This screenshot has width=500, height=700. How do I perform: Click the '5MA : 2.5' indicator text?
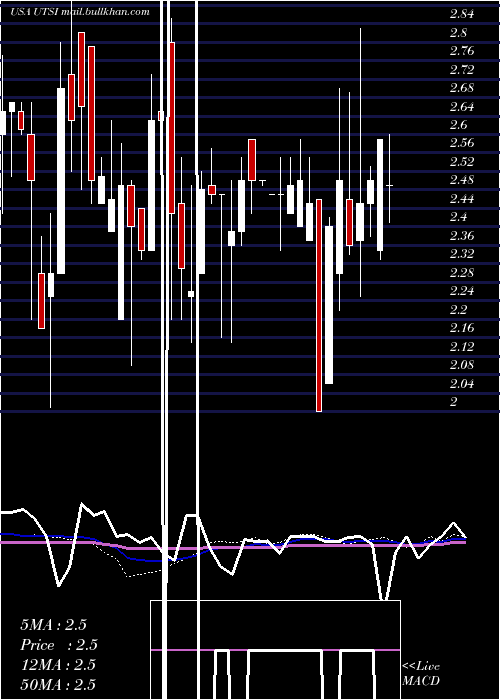(53, 625)
